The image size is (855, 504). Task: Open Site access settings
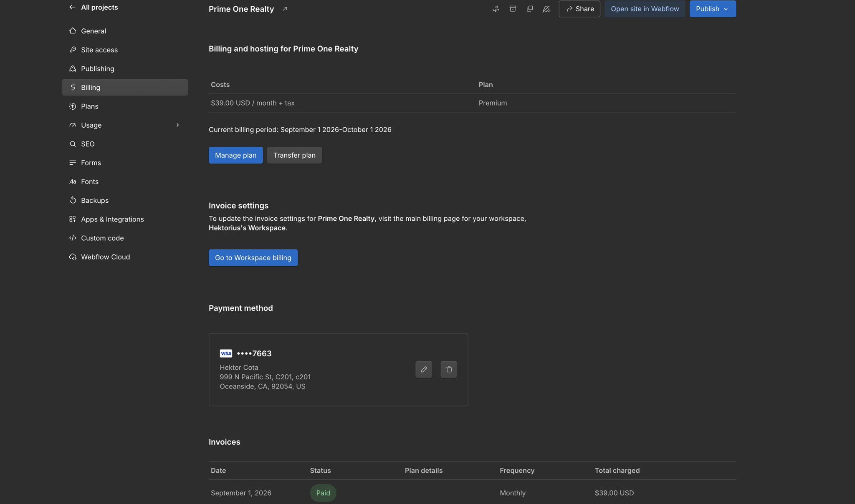tap(125, 50)
